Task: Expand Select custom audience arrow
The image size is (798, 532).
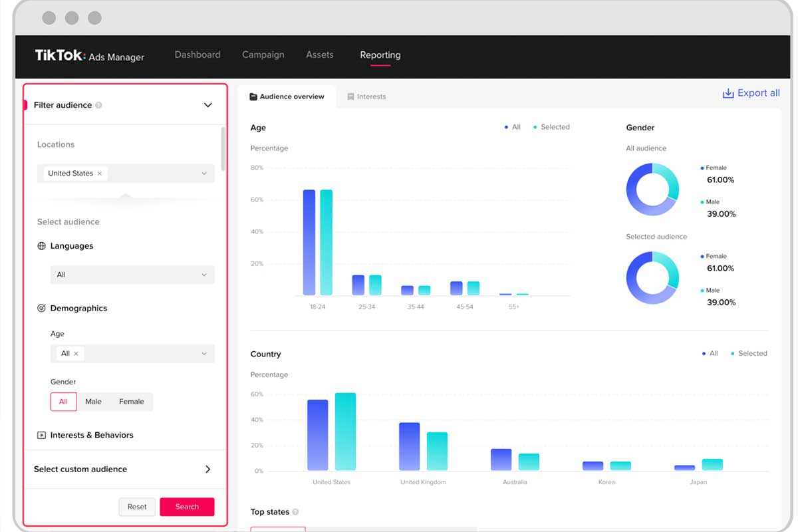Action: point(207,469)
